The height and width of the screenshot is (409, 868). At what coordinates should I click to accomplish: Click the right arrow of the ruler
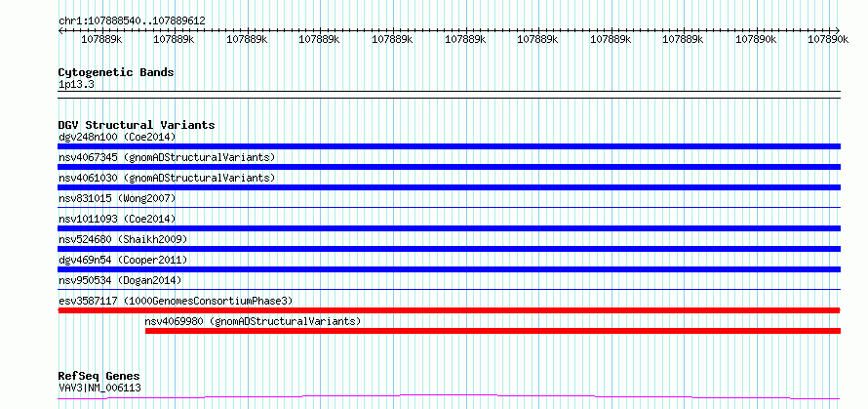click(x=838, y=30)
